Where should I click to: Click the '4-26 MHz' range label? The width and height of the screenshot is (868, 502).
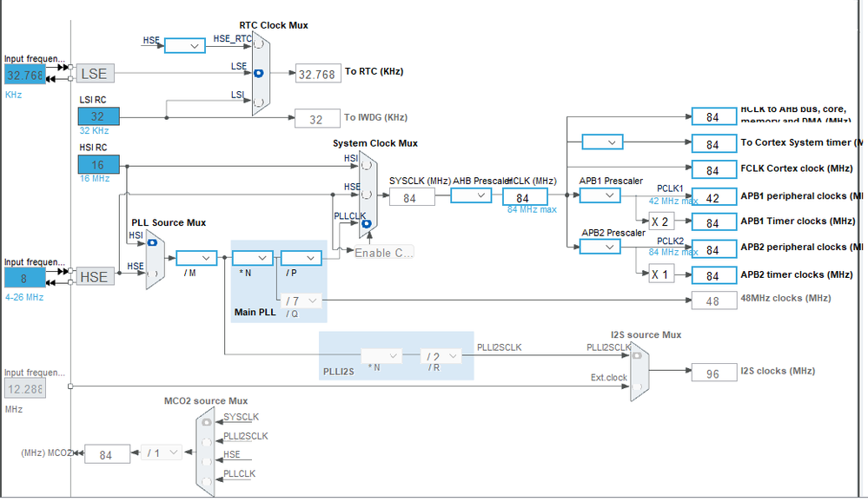24,297
